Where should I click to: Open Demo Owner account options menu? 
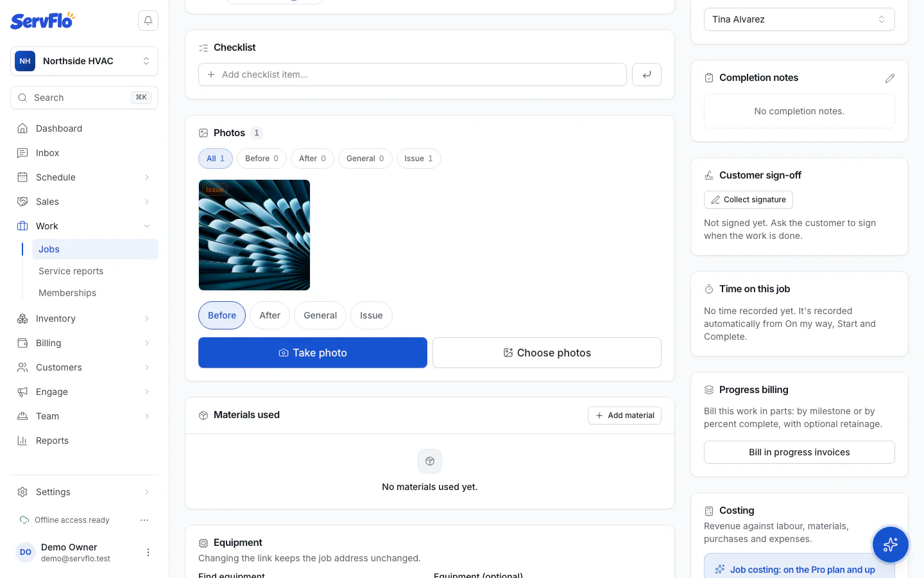tap(148, 552)
